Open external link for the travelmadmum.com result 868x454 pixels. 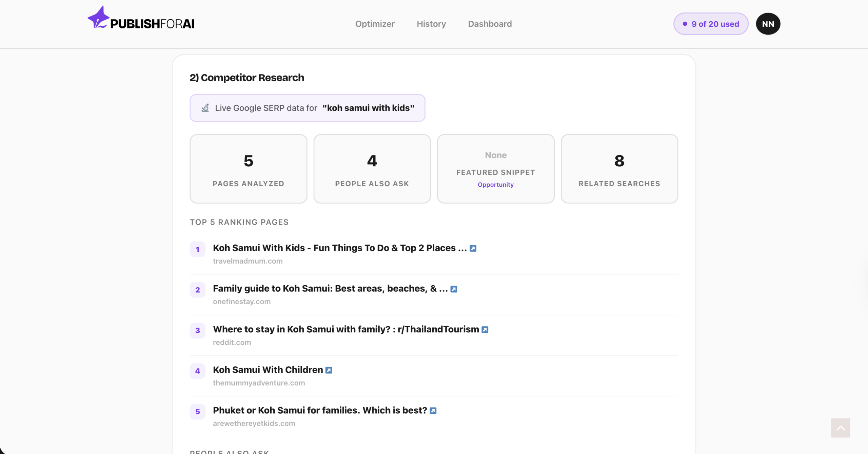pyautogui.click(x=473, y=248)
